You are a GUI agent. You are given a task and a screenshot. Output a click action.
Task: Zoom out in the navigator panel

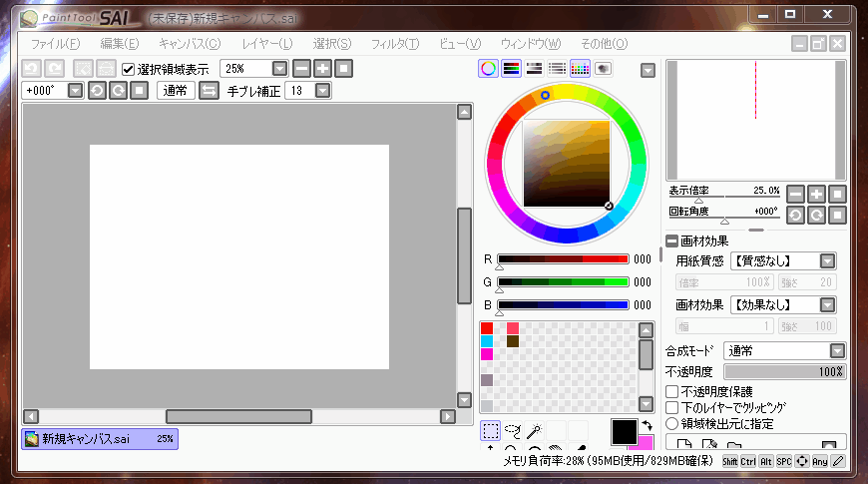(x=795, y=194)
